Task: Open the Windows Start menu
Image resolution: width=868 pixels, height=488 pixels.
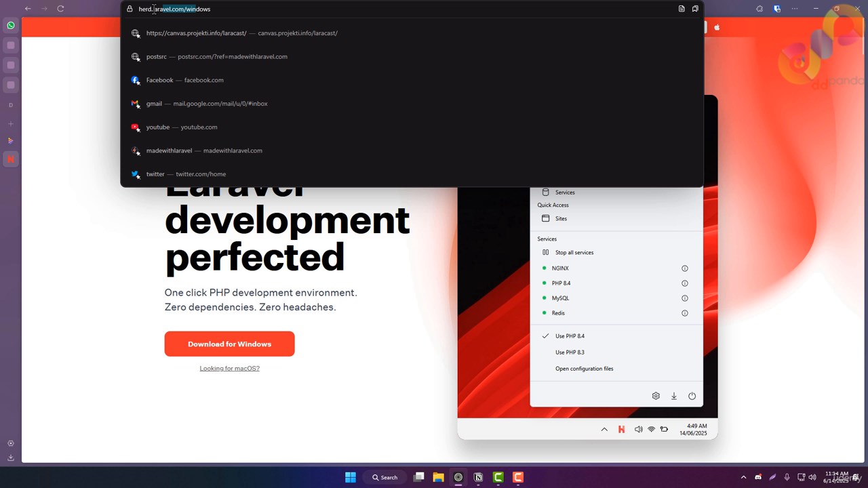Action: 351,477
